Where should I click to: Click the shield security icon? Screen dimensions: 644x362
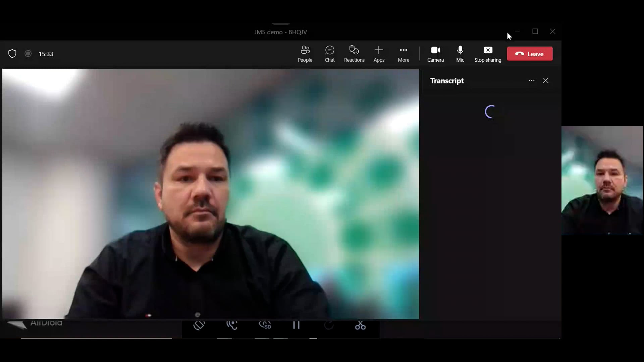point(12,53)
